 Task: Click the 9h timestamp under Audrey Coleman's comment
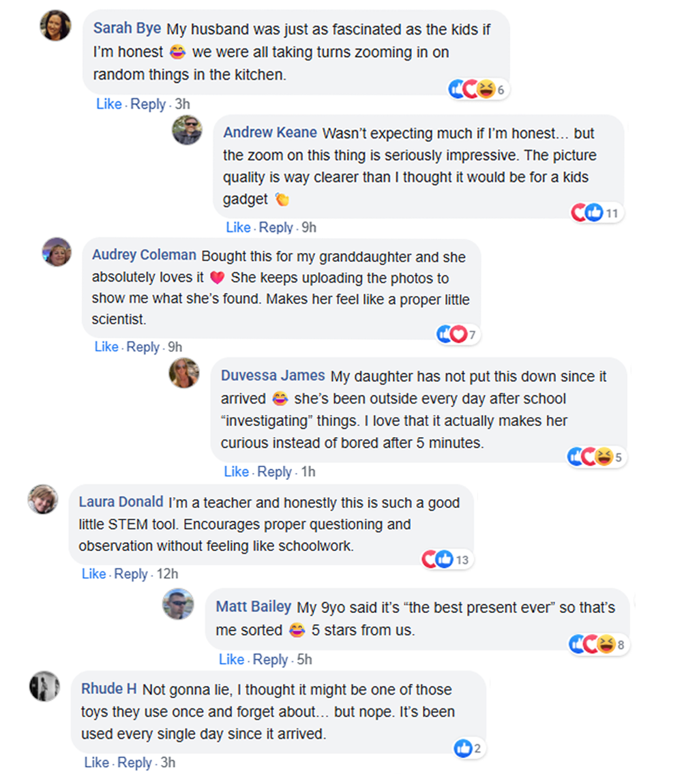174,347
